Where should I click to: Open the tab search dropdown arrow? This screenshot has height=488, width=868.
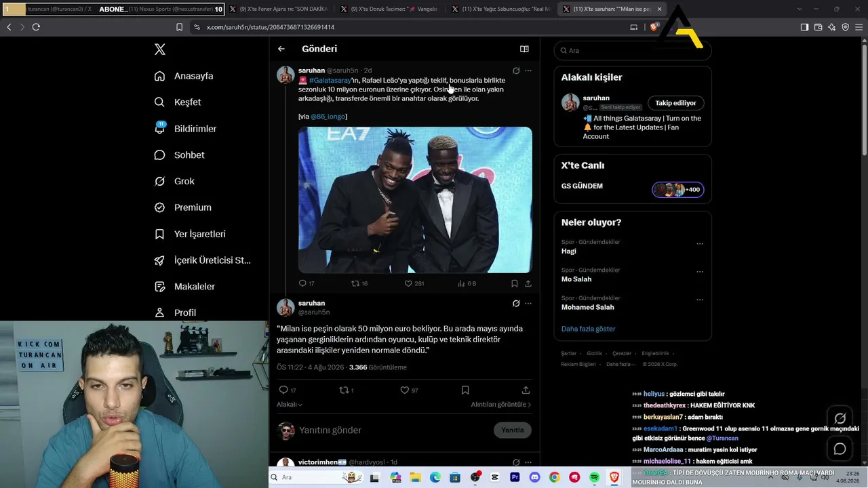click(x=800, y=9)
